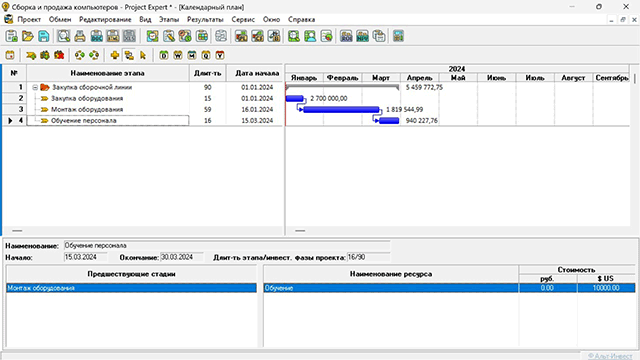Screen dimensions: 640x360
Task: Click the New project toolbar icon
Action: (x=11, y=36)
